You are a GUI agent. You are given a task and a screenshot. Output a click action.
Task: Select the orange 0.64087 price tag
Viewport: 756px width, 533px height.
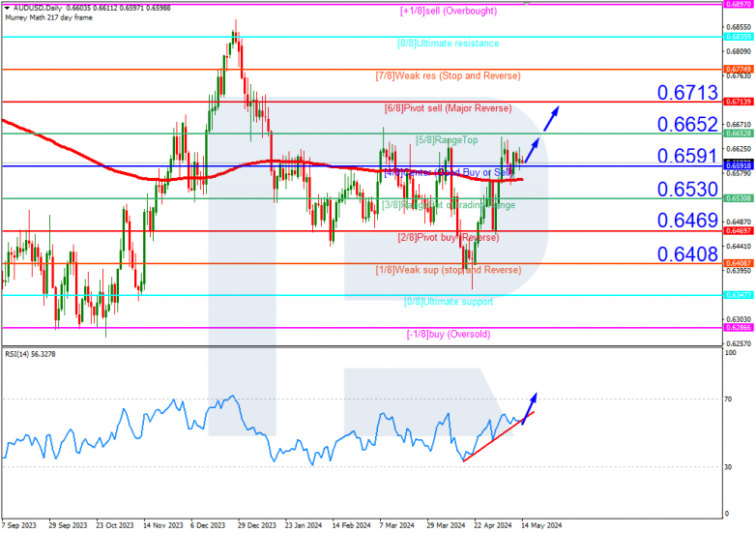click(x=739, y=263)
